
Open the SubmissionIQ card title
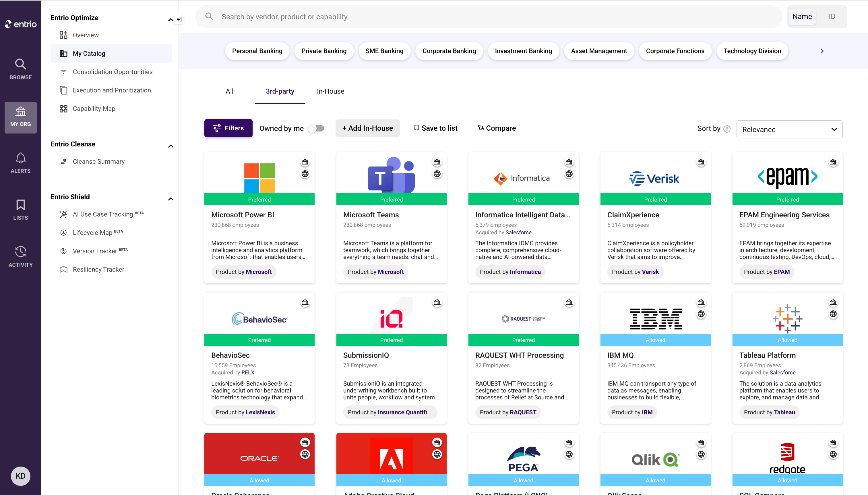366,355
